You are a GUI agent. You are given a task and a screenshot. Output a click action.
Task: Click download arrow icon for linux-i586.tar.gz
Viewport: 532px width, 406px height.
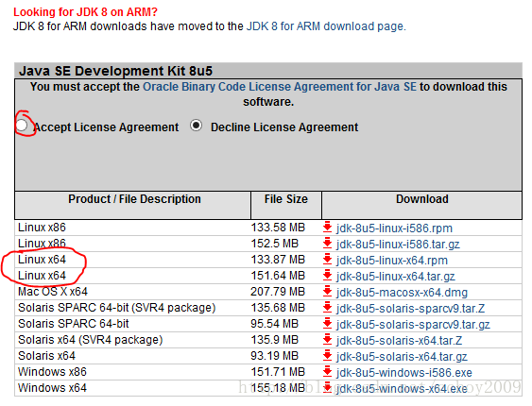coord(327,244)
